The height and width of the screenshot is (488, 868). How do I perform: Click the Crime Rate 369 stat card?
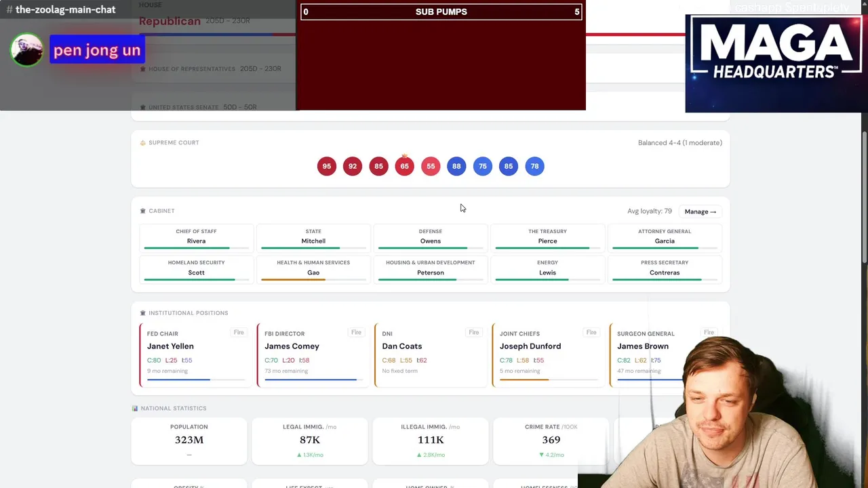pos(551,441)
